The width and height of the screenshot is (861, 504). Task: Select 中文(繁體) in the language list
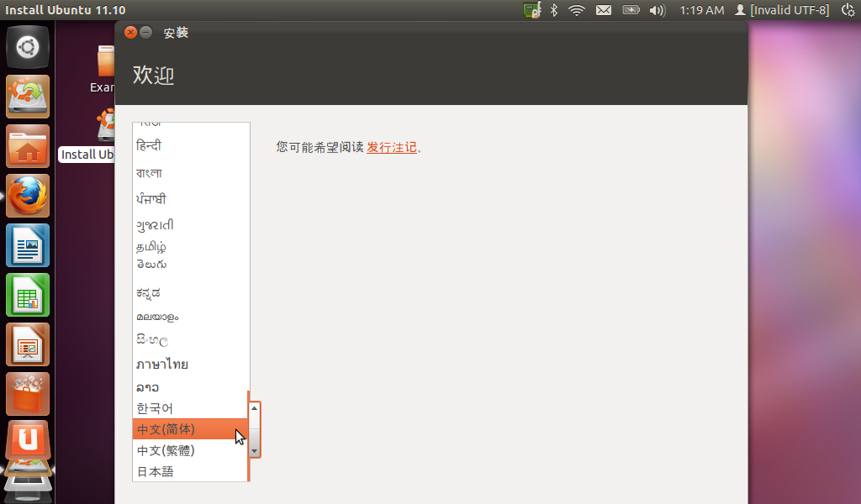click(x=190, y=450)
